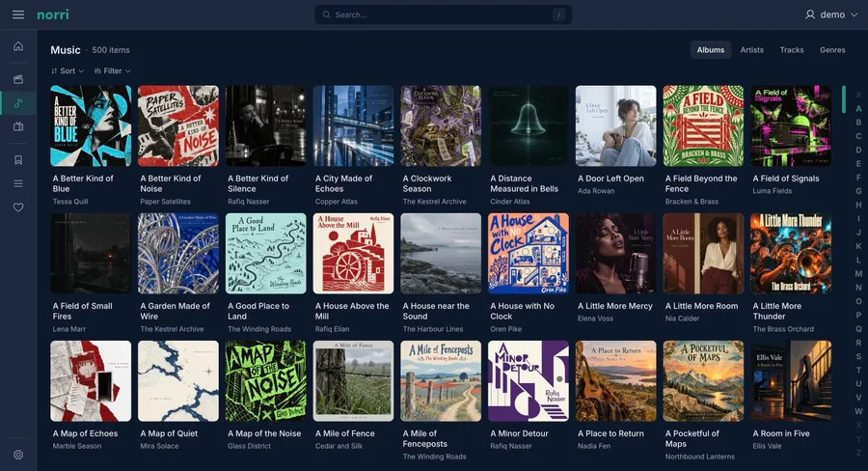
Task: Click the Luma Fields artist name
Action: pyautogui.click(x=773, y=191)
